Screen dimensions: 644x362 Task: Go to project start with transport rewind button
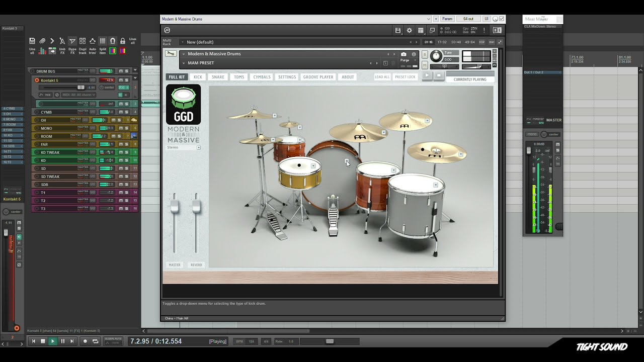click(33, 341)
